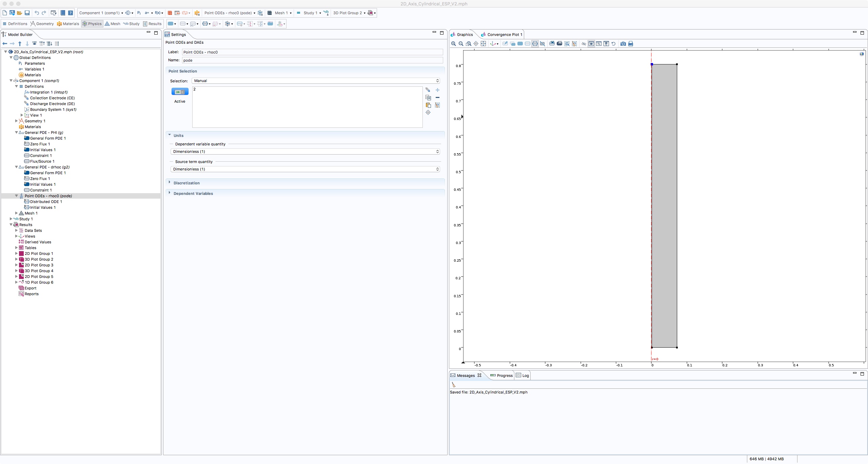
Task: Toggle the View Unhidden eye button
Action: click(591, 44)
